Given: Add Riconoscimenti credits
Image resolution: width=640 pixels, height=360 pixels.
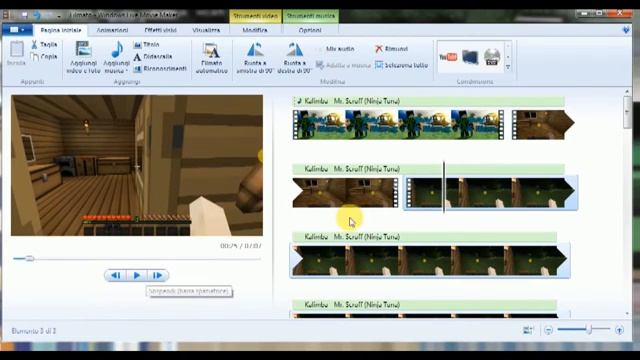Looking at the screenshot, I should coord(160,69).
